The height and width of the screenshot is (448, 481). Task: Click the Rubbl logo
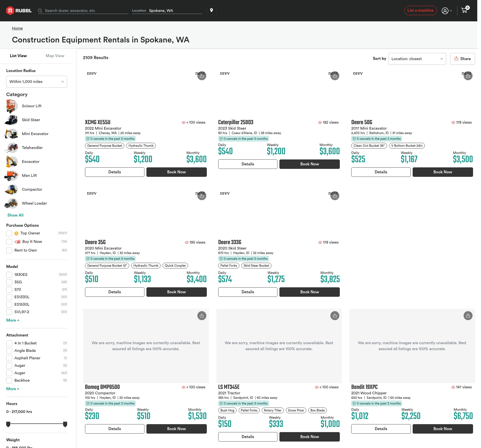tap(19, 10)
